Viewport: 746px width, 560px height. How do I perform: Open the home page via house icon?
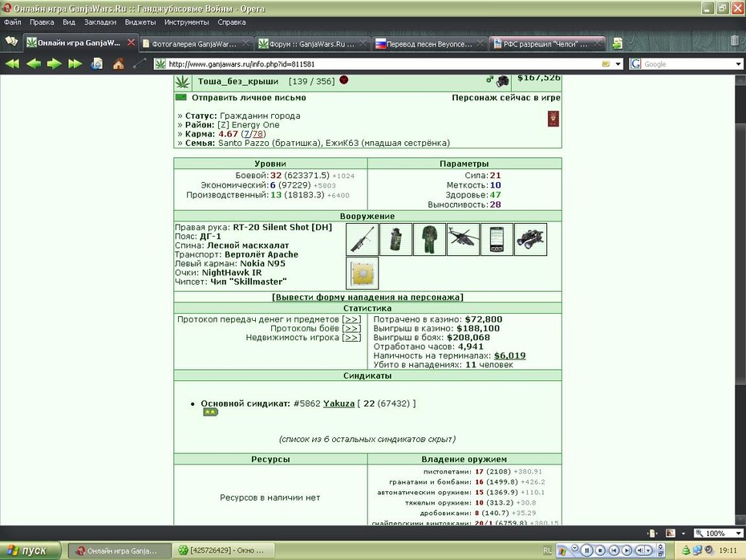click(119, 63)
